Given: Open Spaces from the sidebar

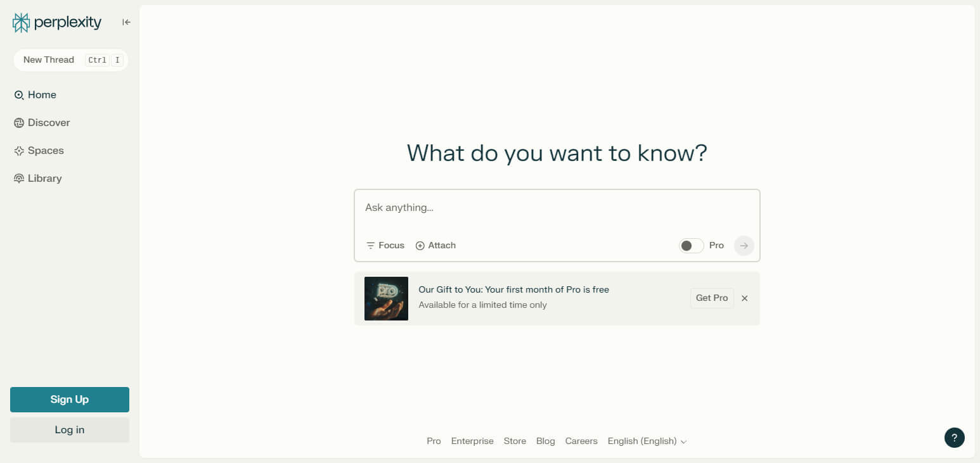Looking at the screenshot, I should (x=39, y=151).
